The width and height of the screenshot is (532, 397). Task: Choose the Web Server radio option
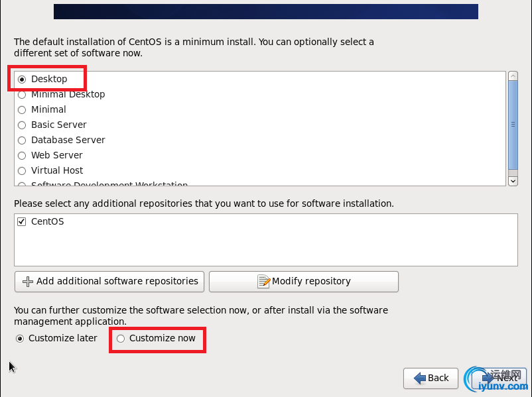22,155
